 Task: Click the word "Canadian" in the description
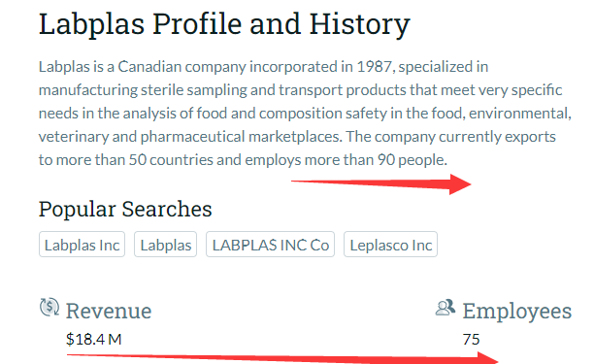tap(150, 67)
